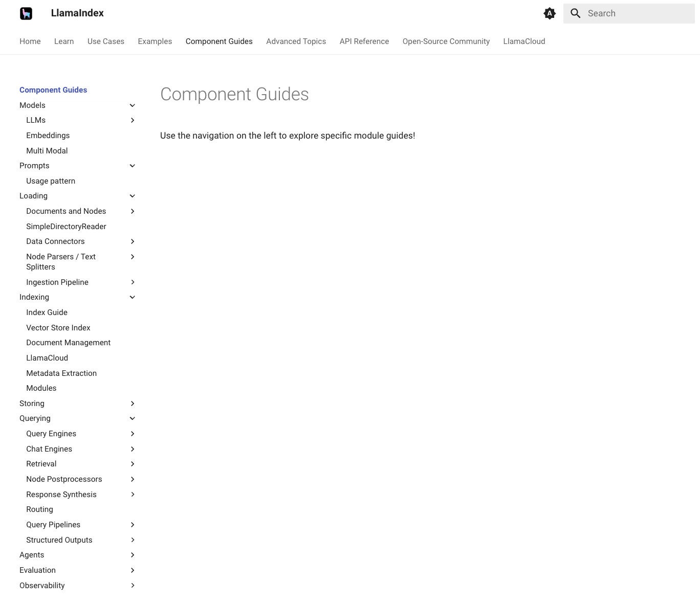Open the Modules sidebar link

tap(41, 388)
